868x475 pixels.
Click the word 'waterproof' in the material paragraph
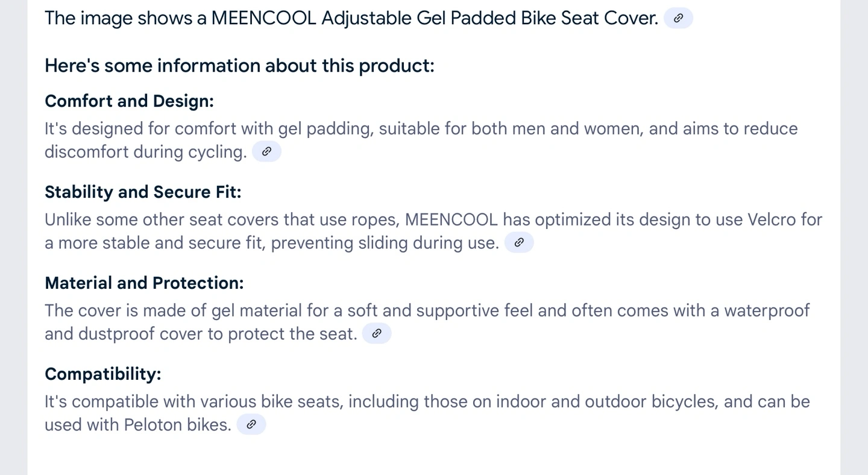click(767, 311)
